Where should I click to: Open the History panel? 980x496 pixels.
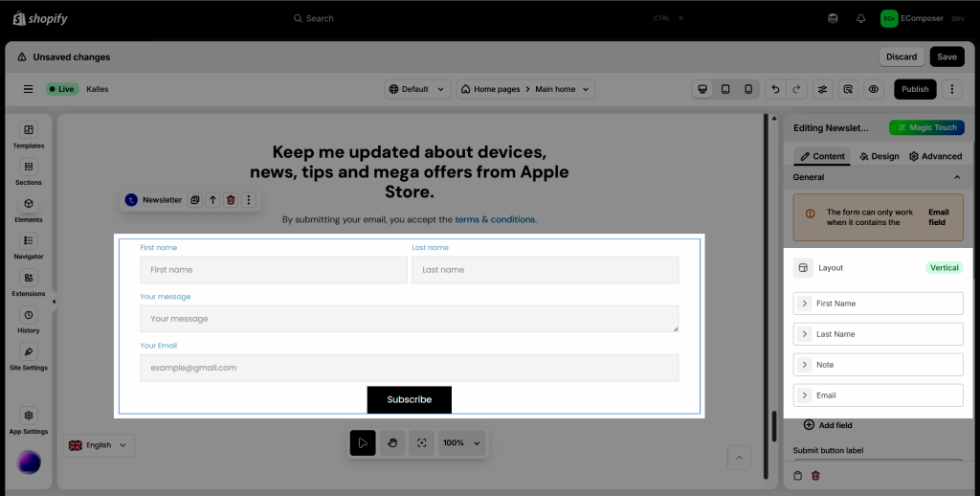click(29, 320)
